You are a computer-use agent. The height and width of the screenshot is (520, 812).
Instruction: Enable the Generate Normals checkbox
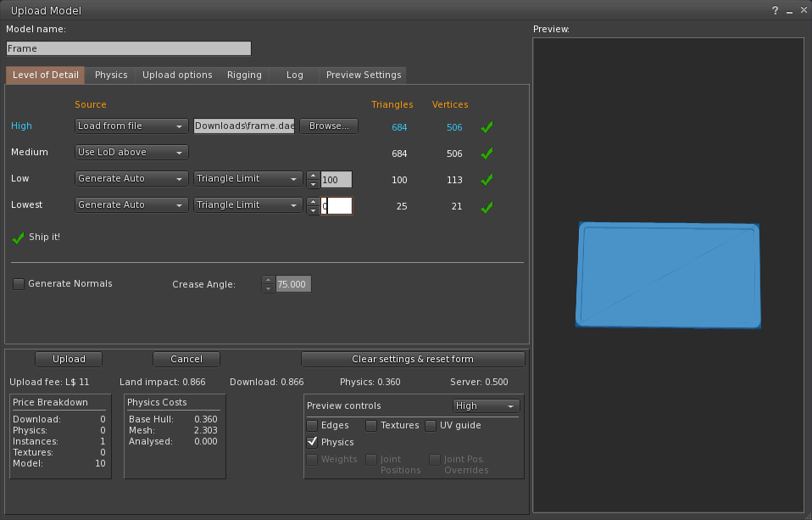tap(19, 284)
